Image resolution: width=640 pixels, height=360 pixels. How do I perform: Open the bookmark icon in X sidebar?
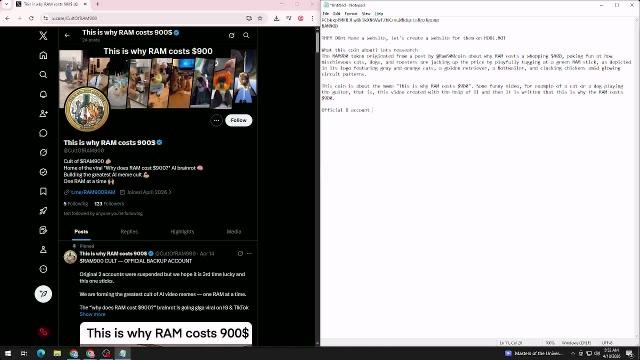tap(43, 191)
